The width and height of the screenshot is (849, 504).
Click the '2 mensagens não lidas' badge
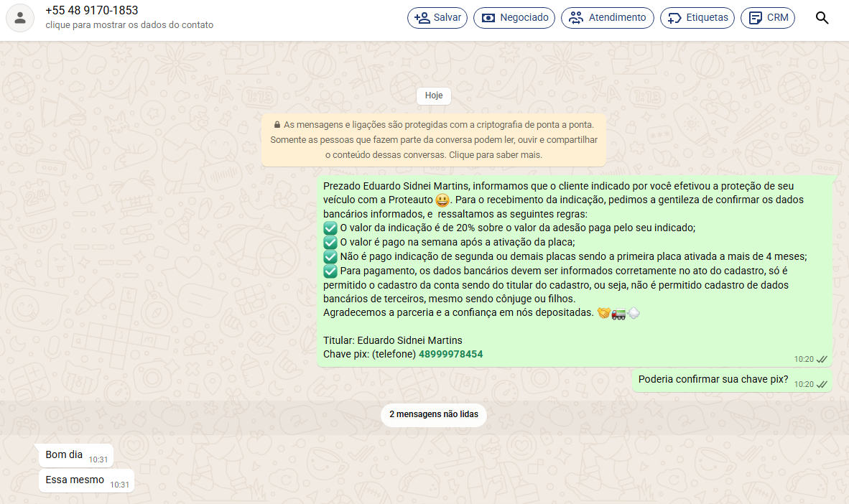pos(433,414)
